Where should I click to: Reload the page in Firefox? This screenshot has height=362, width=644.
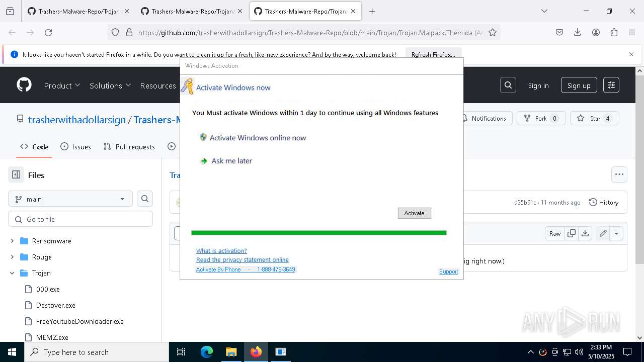pos(48,32)
